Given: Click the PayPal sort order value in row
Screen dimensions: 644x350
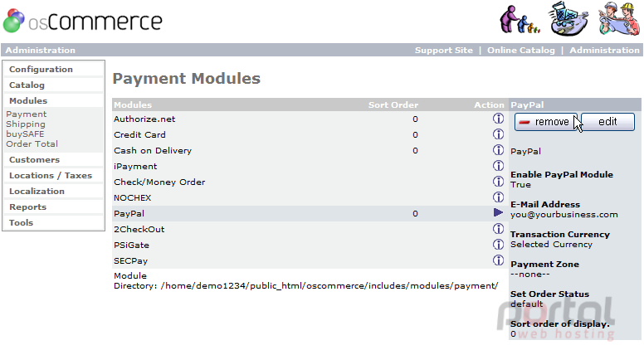Looking at the screenshot, I should tap(415, 213).
